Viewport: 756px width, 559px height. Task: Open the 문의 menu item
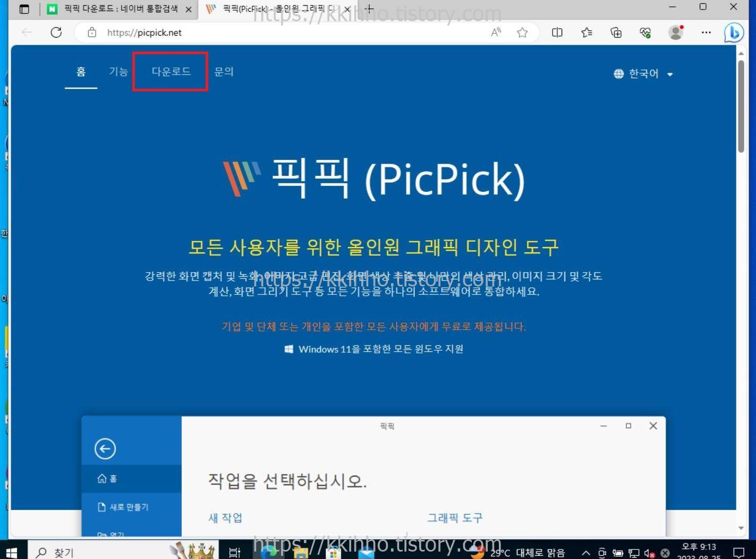point(224,71)
